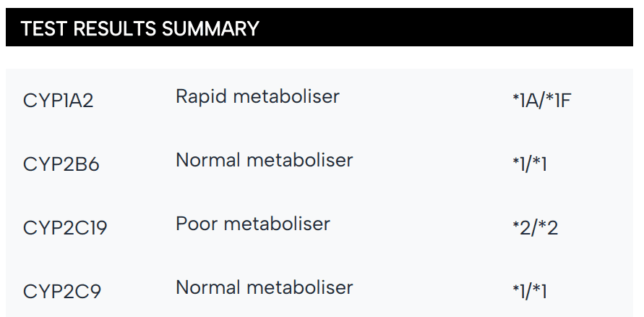Click the CYP2C9 gene label
This screenshot has height=317, width=644.
[62, 292]
